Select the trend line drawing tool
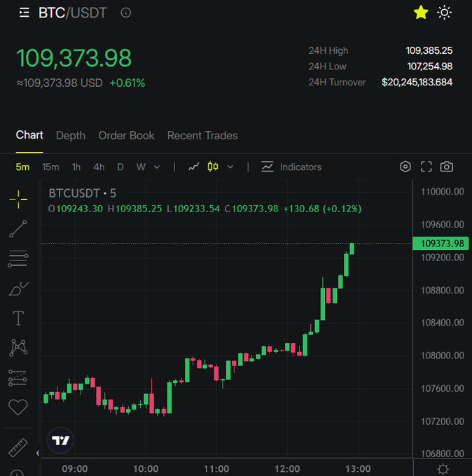 [x=18, y=229]
